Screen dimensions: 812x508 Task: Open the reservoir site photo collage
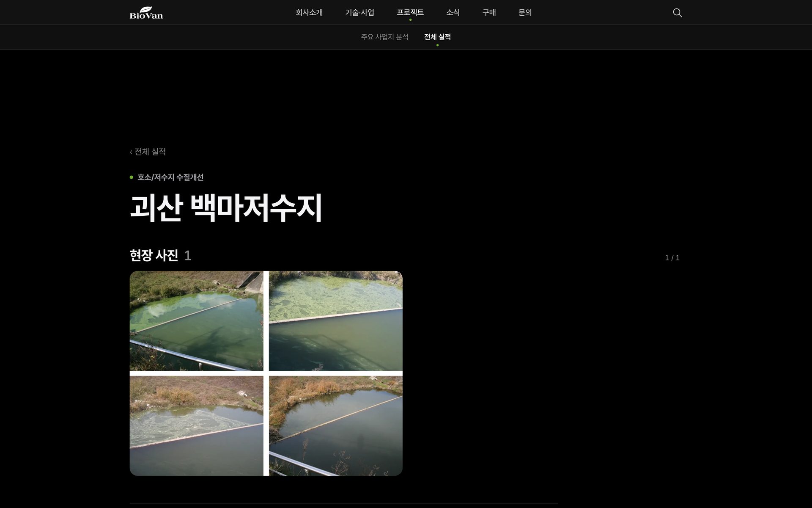coord(266,373)
